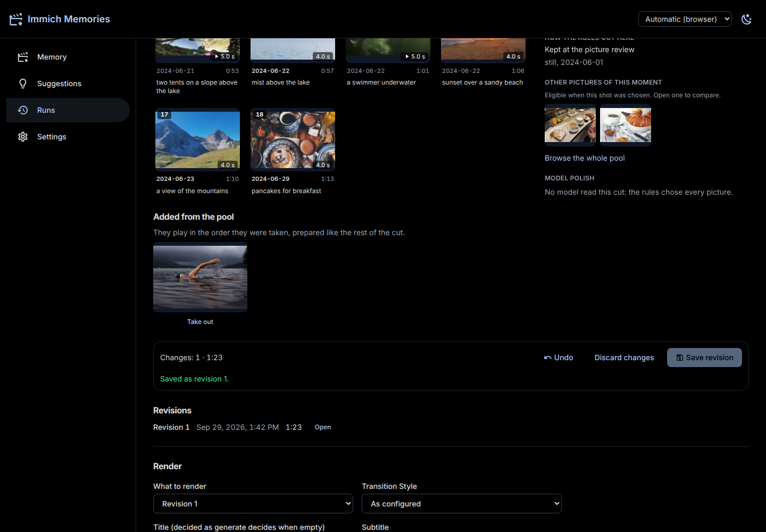Click the Suggestions lightbulb icon

click(23, 84)
